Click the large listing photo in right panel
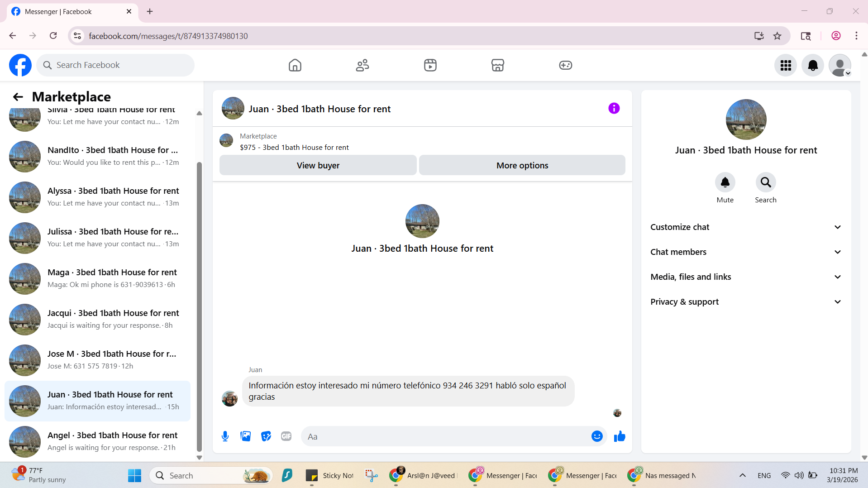 tap(746, 120)
